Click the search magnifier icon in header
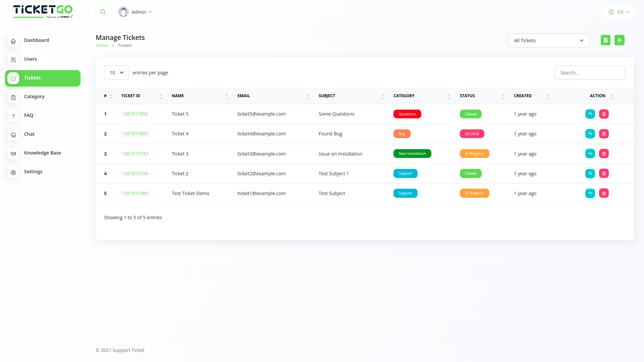The height and width of the screenshot is (362, 644). click(103, 12)
